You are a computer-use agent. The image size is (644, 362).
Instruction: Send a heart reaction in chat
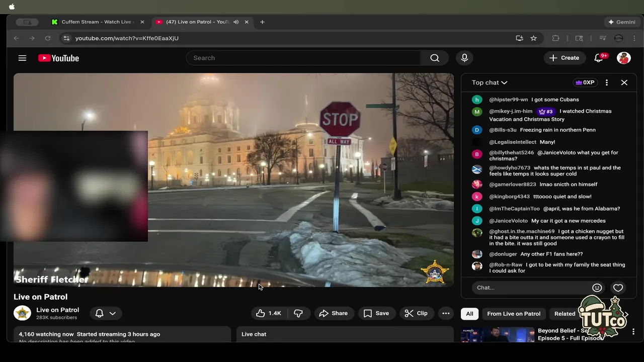618,288
